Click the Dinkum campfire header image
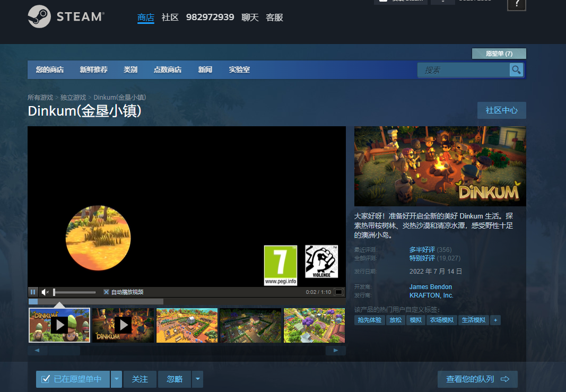 click(440, 166)
